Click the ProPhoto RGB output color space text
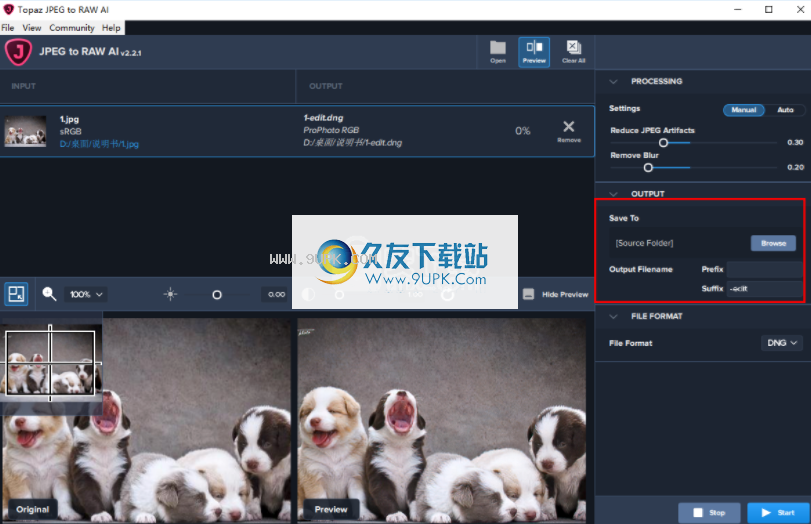Image resolution: width=811 pixels, height=524 pixels. pyautogui.click(x=331, y=130)
